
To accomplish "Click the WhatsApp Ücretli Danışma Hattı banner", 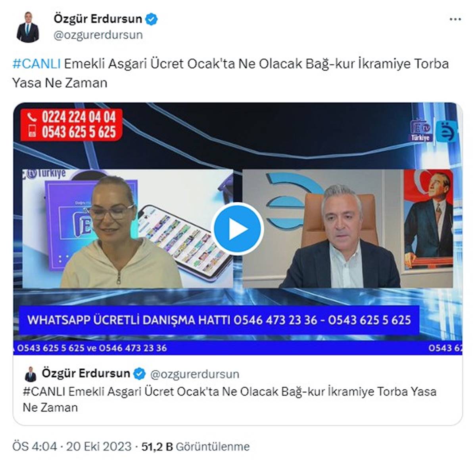I will (x=219, y=320).
